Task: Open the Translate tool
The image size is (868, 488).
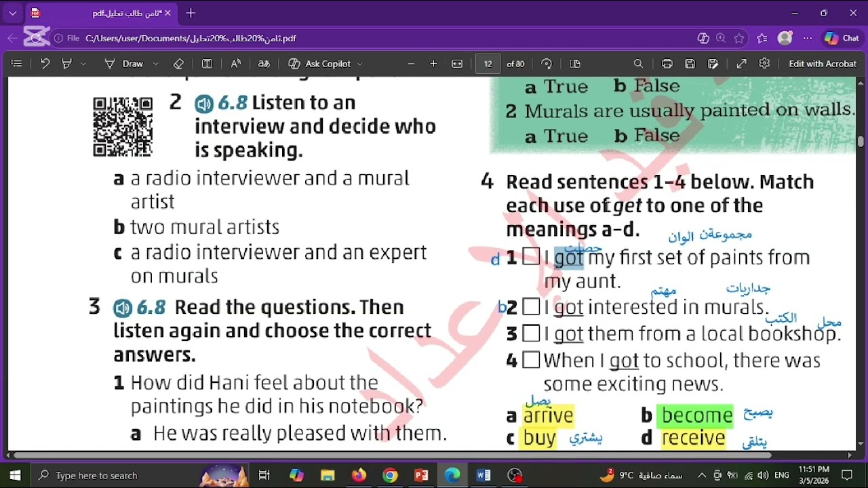Action: [264, 64]
